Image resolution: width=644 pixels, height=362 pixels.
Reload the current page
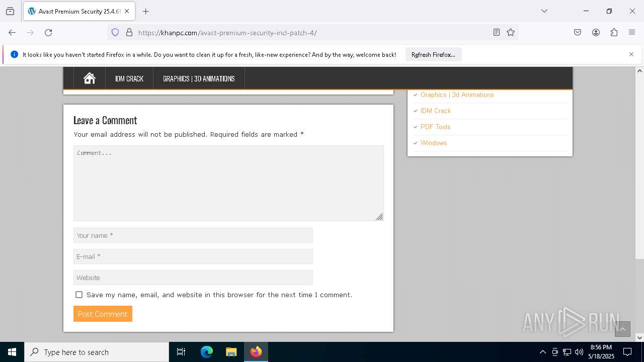(48, 32)
